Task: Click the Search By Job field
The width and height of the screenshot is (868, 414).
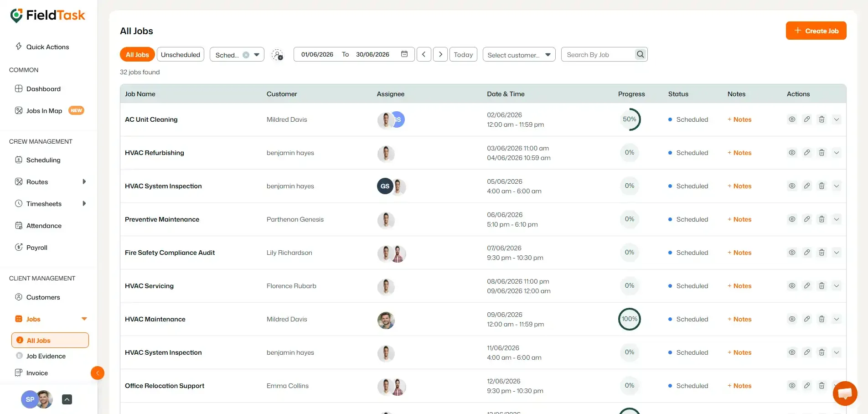Action: coord(598,54)
